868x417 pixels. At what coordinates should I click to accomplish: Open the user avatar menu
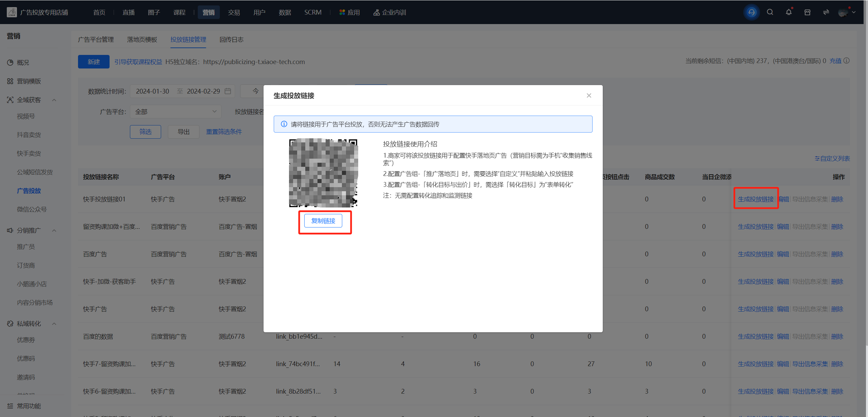[843, 12]
